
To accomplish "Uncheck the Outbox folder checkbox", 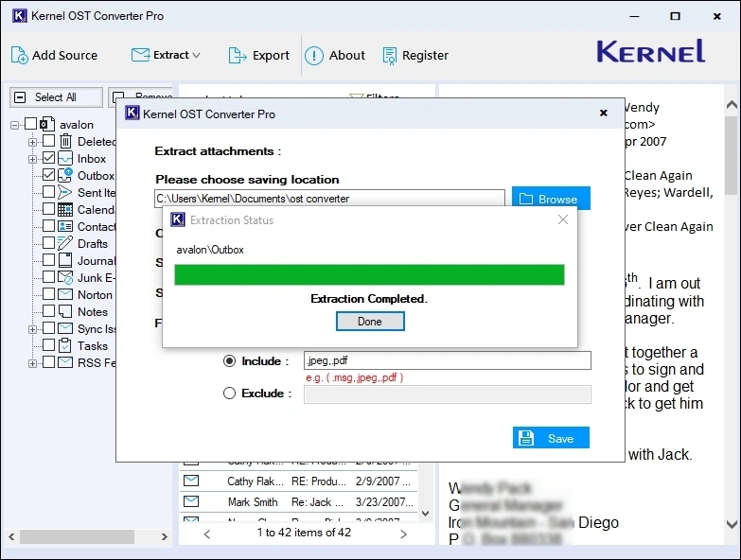I will point(49,176).
